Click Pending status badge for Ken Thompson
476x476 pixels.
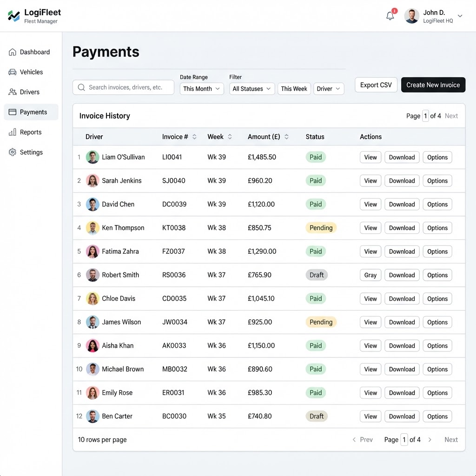click(321, 228)
